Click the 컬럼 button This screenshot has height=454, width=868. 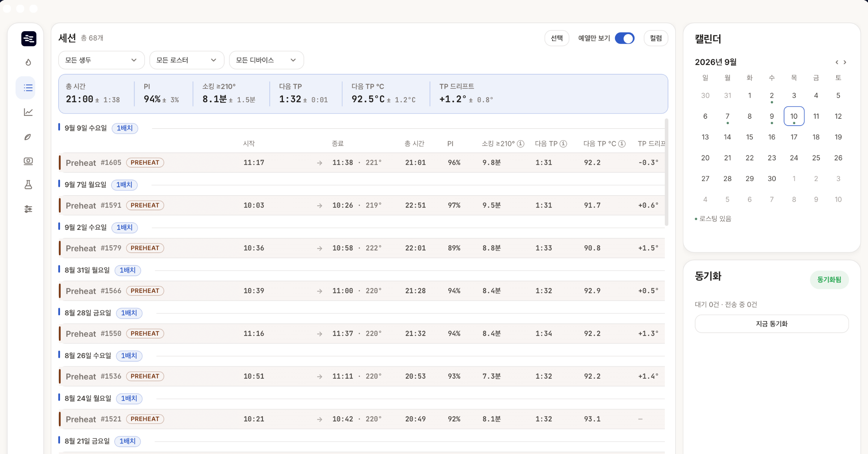(656, 38)
